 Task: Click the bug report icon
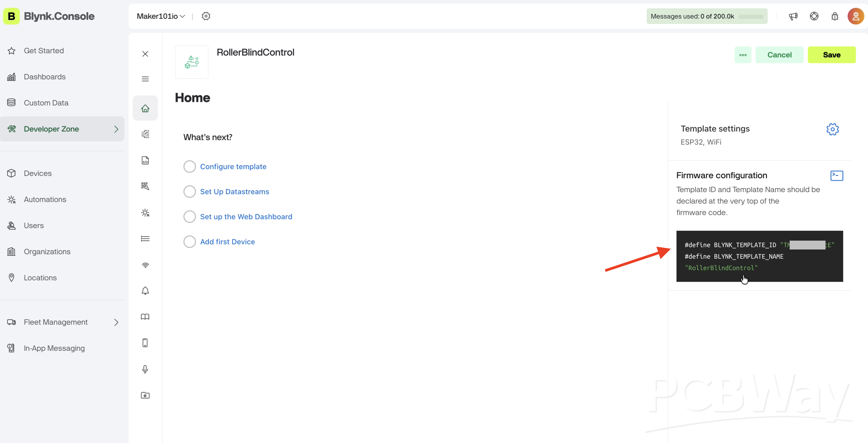point(835,16)
